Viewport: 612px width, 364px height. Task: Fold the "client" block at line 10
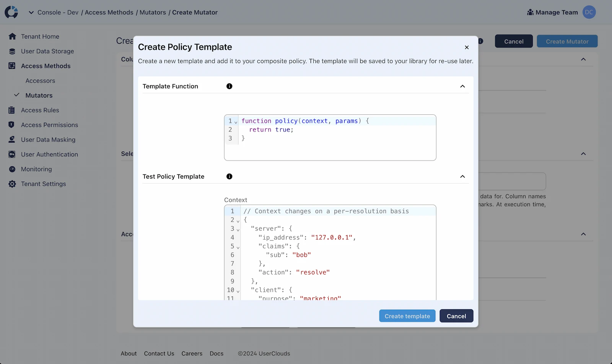coord(238,291)
